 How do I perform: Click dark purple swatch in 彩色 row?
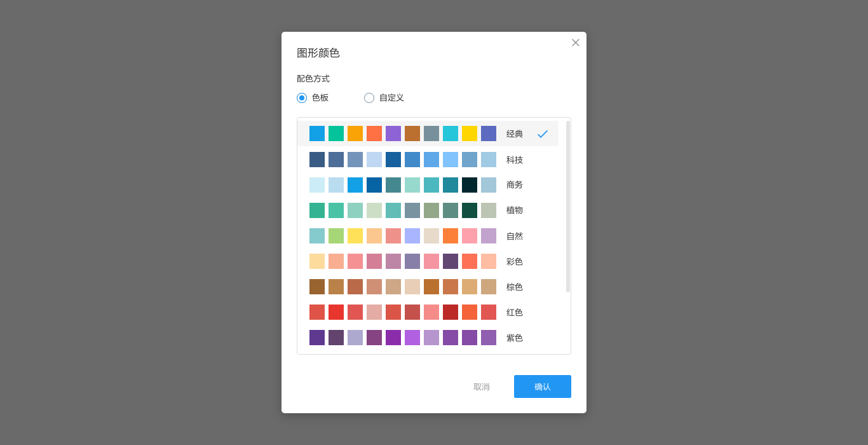point(451,261)
